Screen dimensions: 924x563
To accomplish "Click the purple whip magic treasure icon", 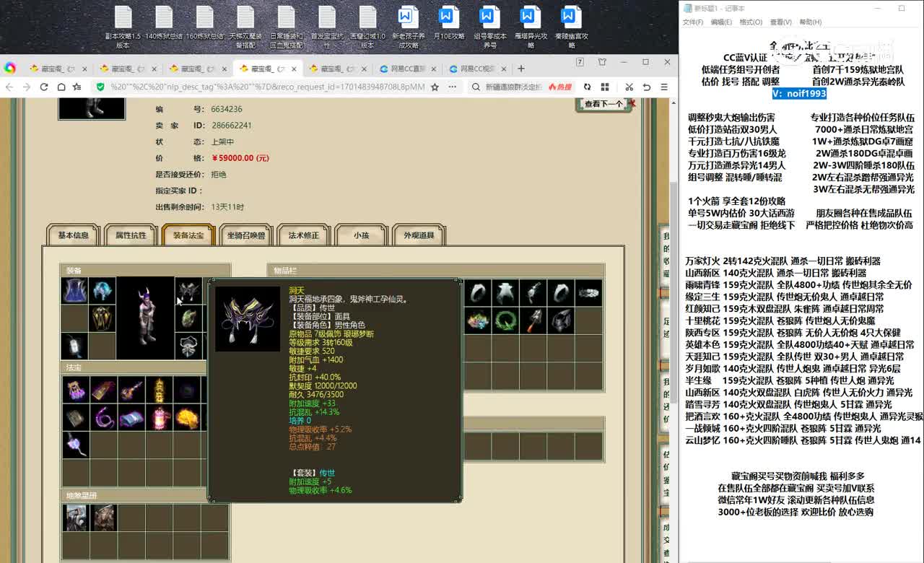I will (103, 417).
